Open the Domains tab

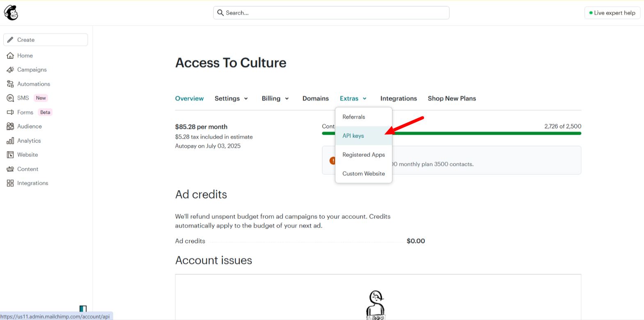pos(315,98)
